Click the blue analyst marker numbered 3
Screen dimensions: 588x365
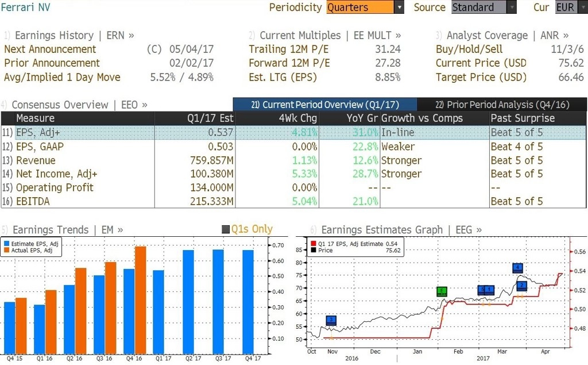coord(331,320)
